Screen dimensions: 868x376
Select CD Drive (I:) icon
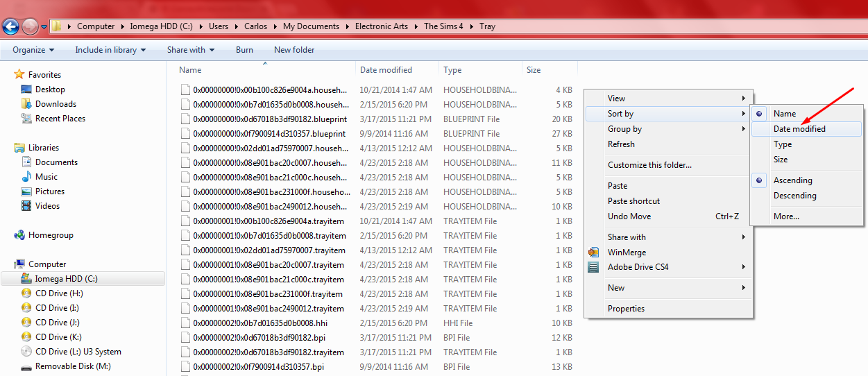(26, 308)
